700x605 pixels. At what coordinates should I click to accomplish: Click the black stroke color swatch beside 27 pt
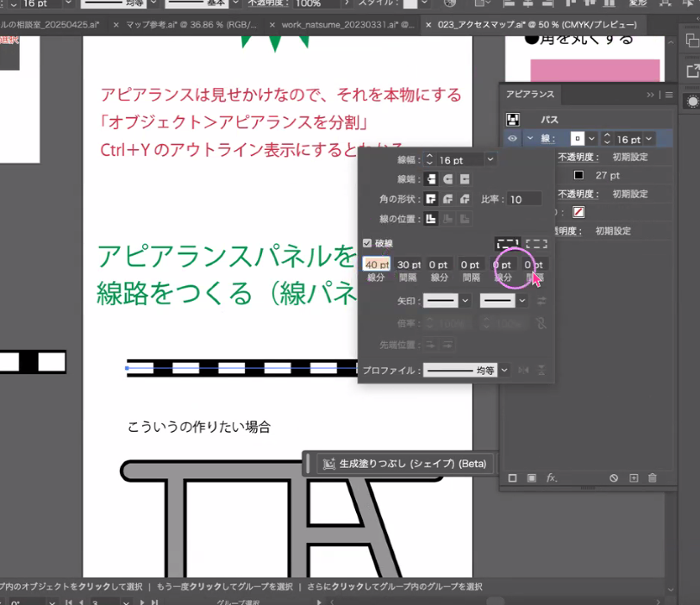(x=579, y=175)
